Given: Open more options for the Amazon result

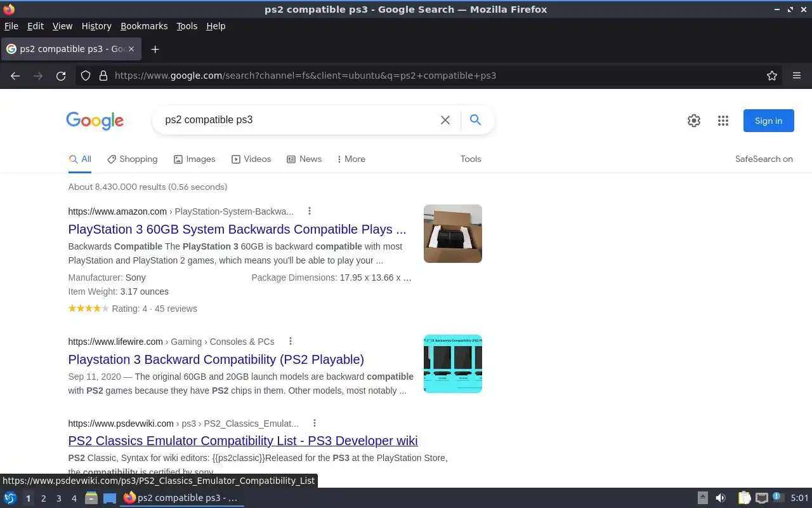Looking at the screenshot, I should click(x=310, y=211).
